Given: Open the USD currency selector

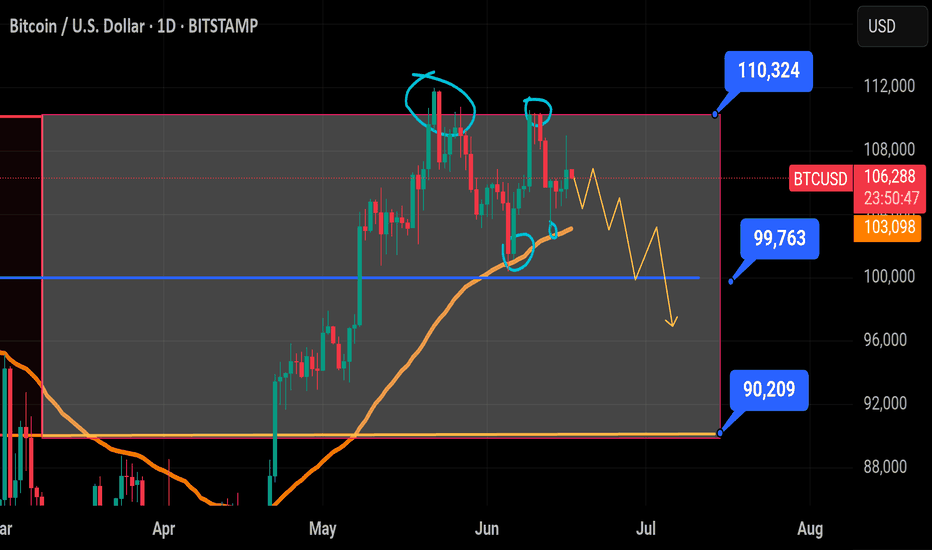Looking at the screenshot, I should click(891, 27).
